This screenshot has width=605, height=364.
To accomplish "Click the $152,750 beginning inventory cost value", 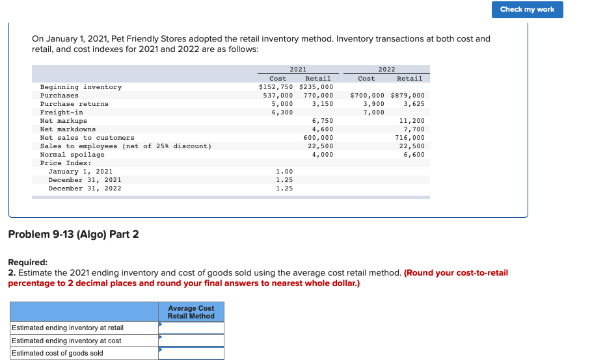I will 276,87.
